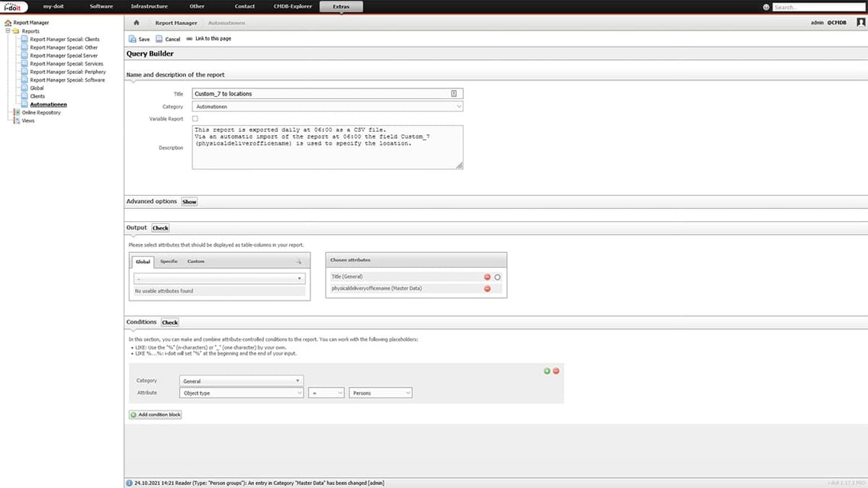Remove Title (General) via its red minus icon
Viewport: 868px width, 488px height.
point(487,277)
